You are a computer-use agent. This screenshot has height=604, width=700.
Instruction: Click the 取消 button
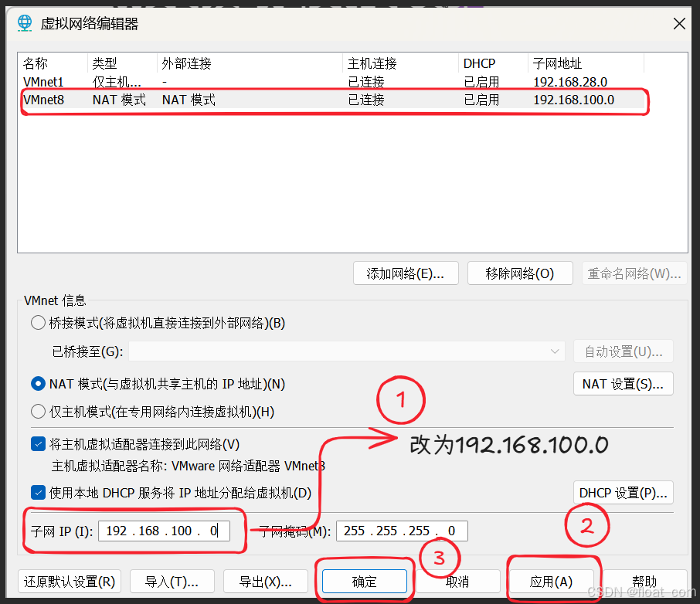(457, 582)
